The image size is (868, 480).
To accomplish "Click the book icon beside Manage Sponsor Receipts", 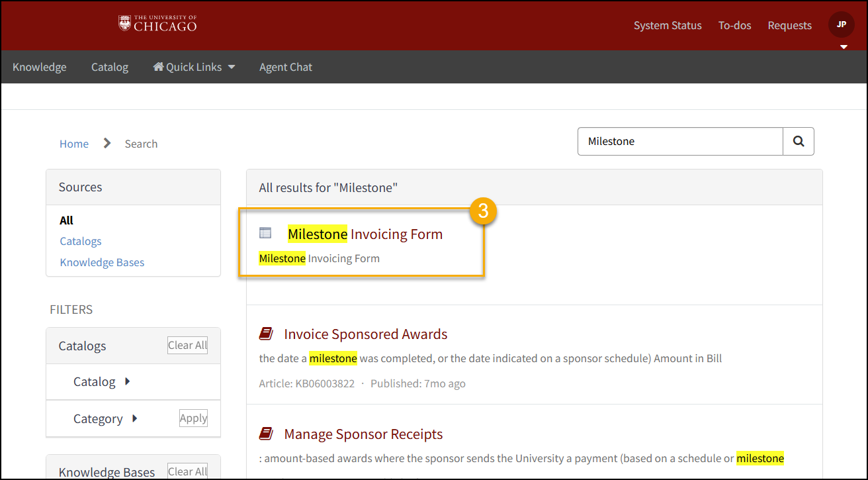I will pyautogui.click(x=266, y=434).
